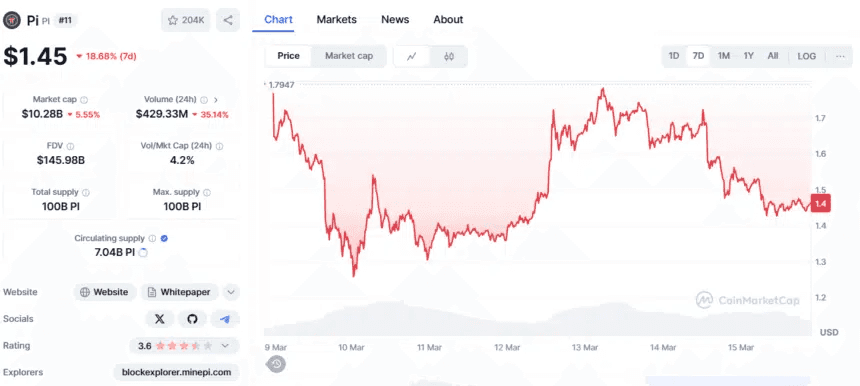Click the chart history clock icon
The height and width of the screenshot is (386, 860).
coord(276,364)
